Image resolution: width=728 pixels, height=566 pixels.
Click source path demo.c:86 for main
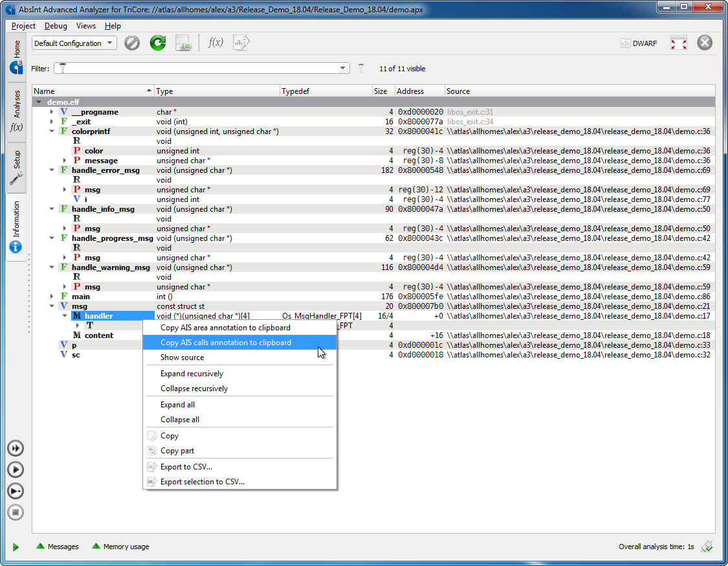click(x=579, y=297)
